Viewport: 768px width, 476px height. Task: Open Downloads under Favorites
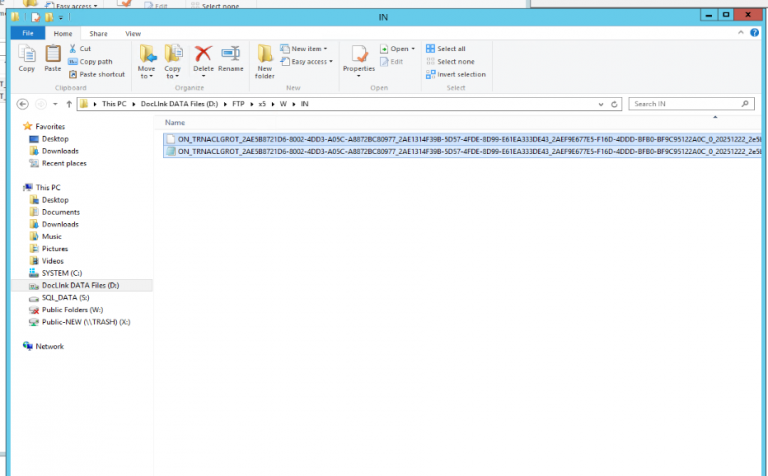pyautogui.click(x=60, y=151)
